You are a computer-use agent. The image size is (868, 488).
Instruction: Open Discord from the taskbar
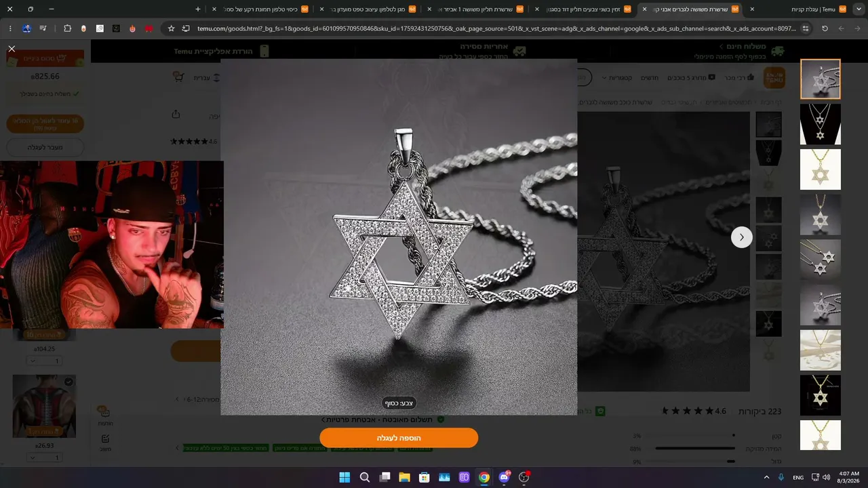504,477
